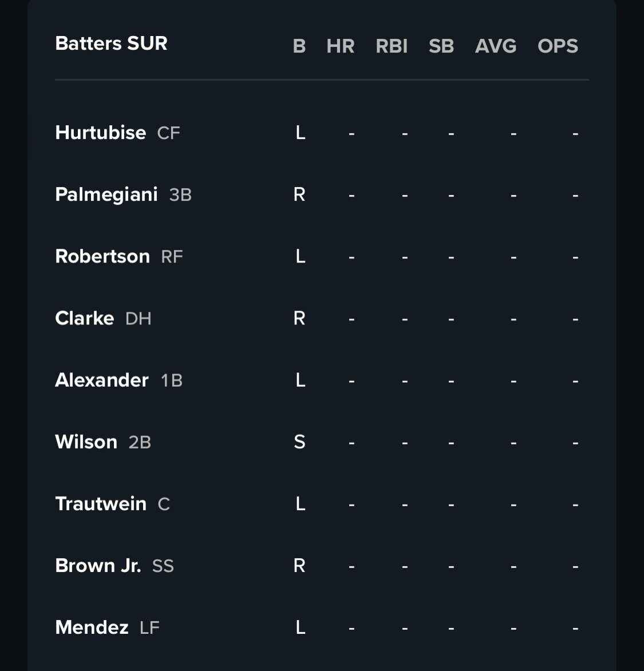Viewport: 644px width, 671px height.
Task: View Alexander player page
Action: [101, 380]
